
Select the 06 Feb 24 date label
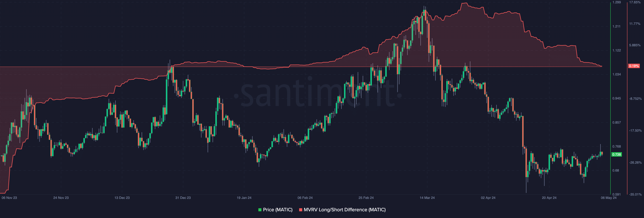pyautogui.click(x=305, y=198)
